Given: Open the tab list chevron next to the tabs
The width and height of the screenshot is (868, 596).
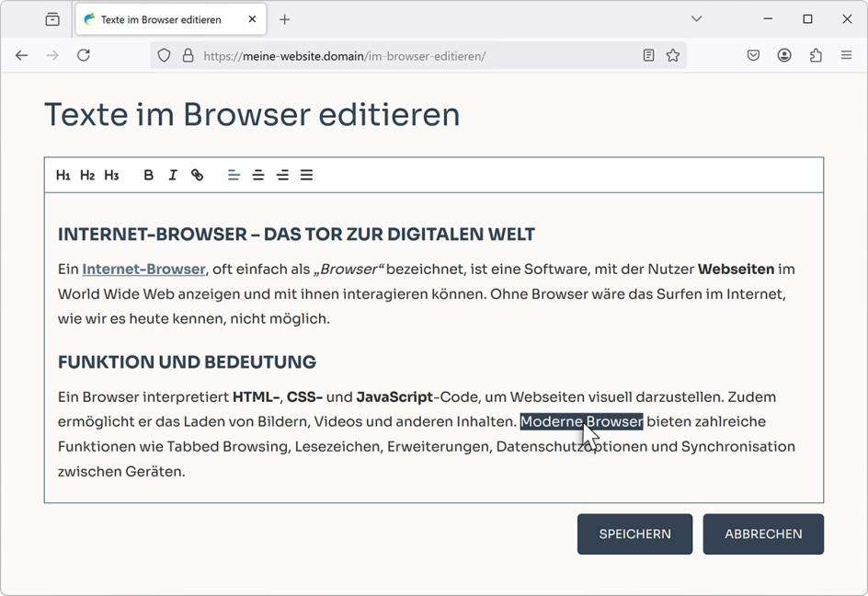Looking at the screenshot, I should (x=696, y=18).
